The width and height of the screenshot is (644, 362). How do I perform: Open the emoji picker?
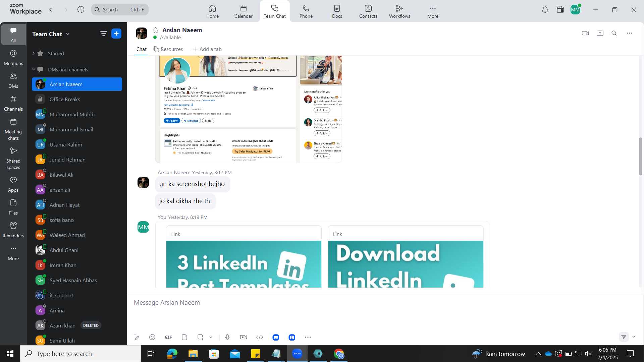pyautogui.click(x=152, y=337)
